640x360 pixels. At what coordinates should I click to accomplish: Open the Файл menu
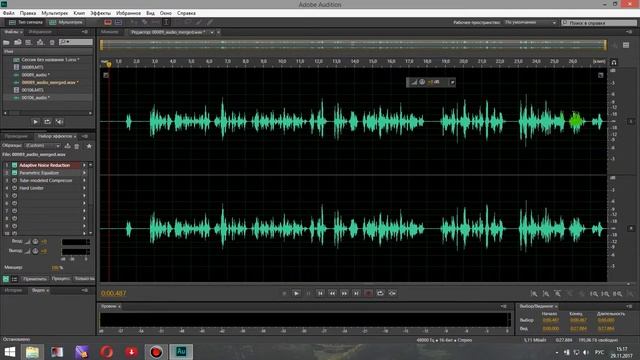point(9,13)
